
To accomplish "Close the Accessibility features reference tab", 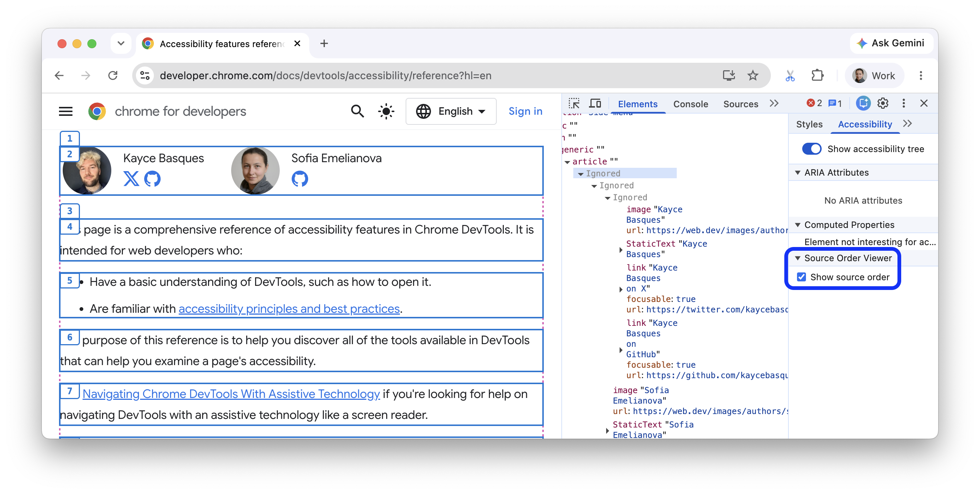I will click(297, 43).
